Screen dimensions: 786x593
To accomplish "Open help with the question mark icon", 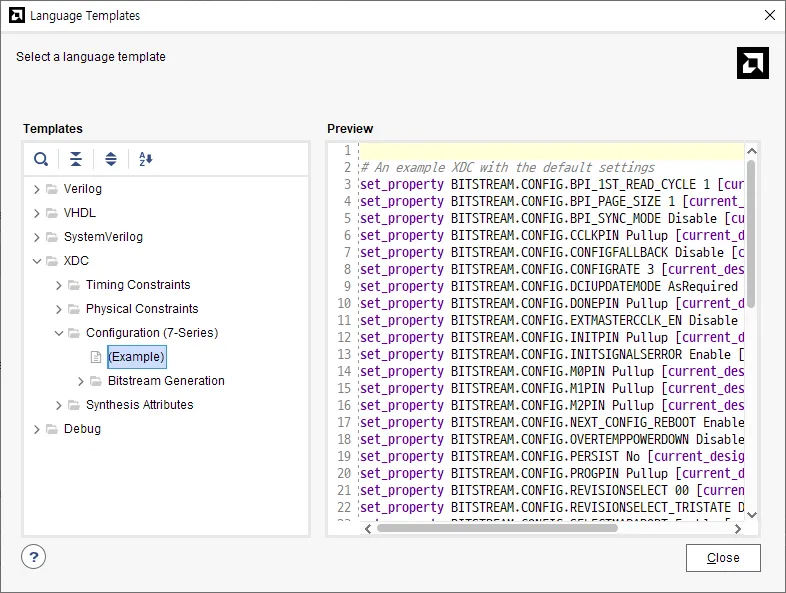I will tap(34, 557).
